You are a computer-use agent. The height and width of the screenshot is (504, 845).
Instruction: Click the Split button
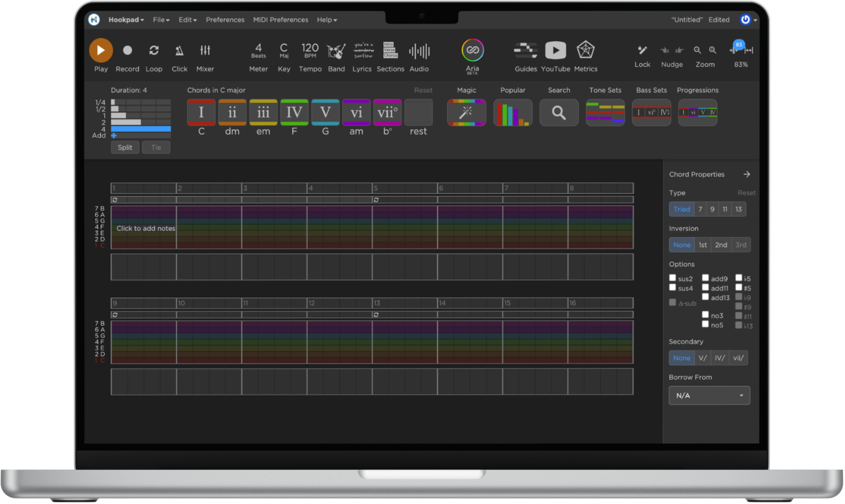point(125,148)
